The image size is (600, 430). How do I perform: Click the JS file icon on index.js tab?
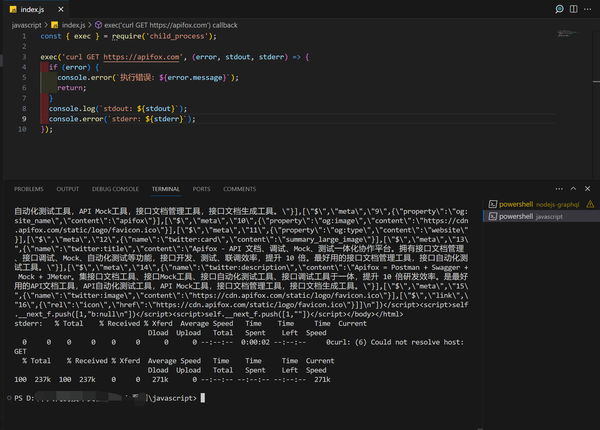[x=12, y=9]
